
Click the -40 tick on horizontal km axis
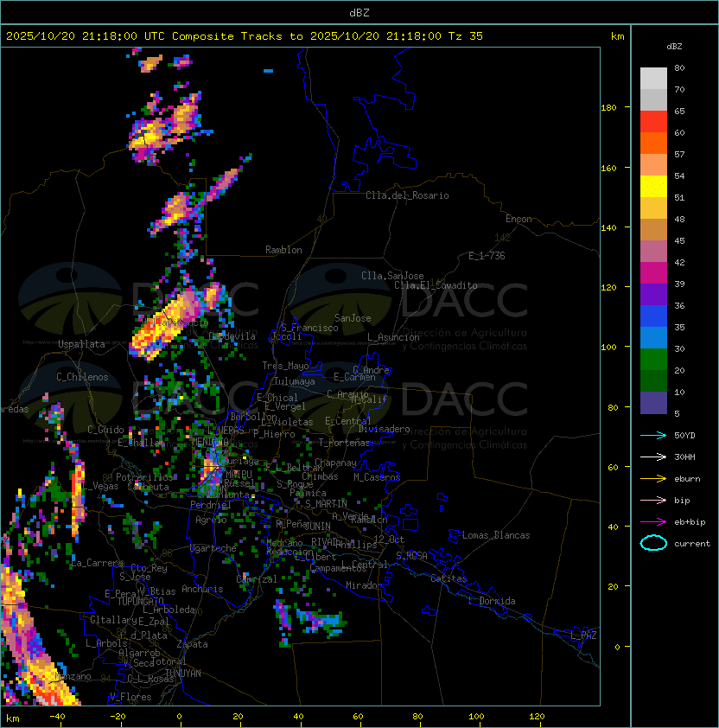tap(57, 716)
